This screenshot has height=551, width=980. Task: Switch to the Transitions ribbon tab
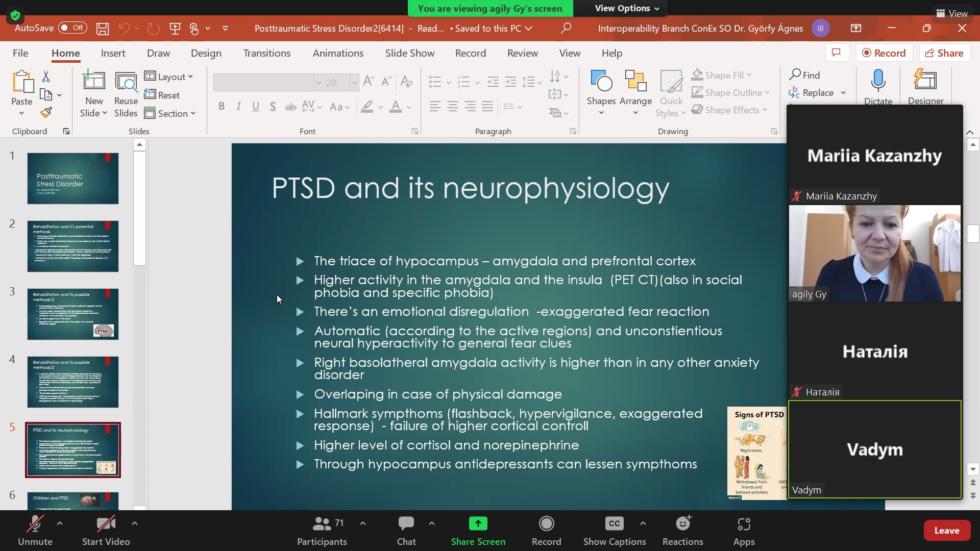(266, 53)
